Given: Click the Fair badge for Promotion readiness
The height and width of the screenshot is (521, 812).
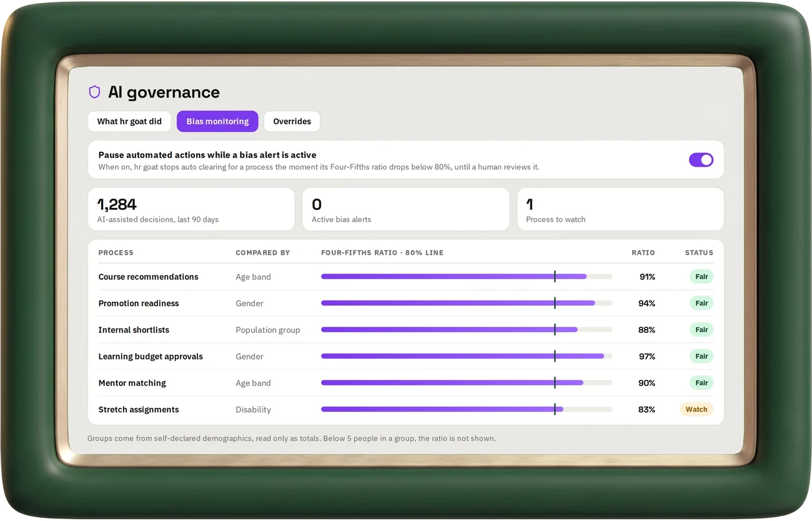Looking at the screenshot, I should pos(701,304).
